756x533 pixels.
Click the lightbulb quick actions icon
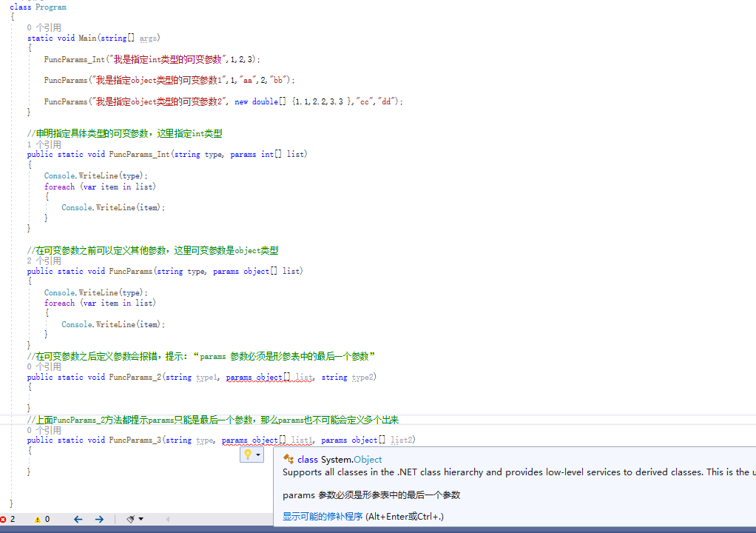point(248,455)
